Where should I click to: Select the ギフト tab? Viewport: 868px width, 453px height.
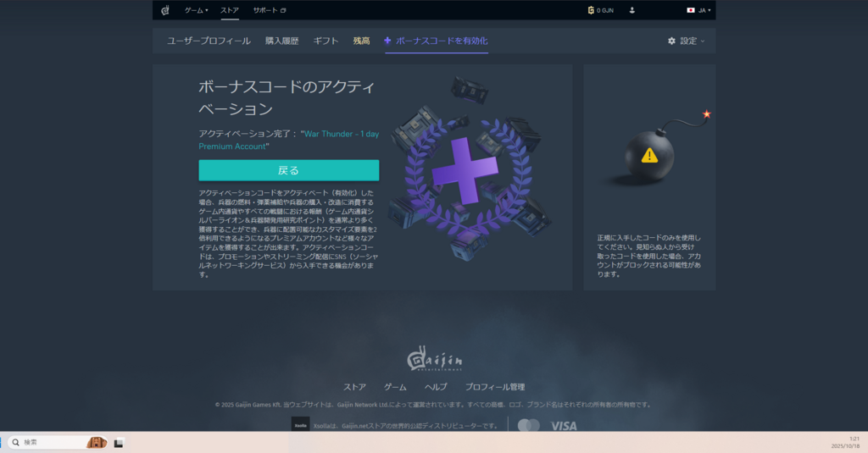click(x=325, y=41)
